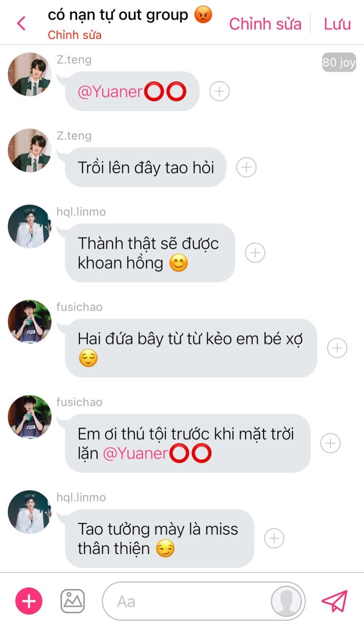Click the "Lưu" save button
Screen dimensions: 364x625
pos(337,24)
